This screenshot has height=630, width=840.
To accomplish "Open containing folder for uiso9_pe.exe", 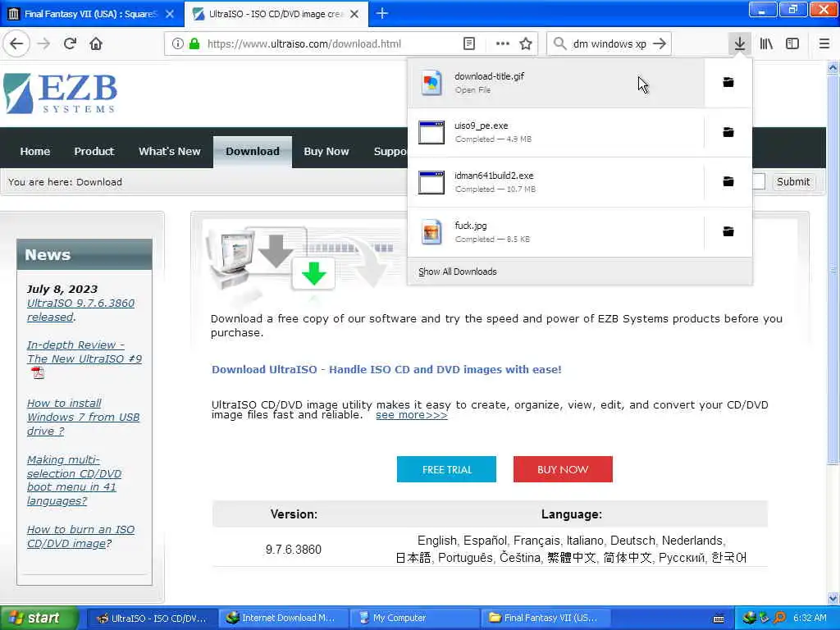I will [x=728, y=132].
